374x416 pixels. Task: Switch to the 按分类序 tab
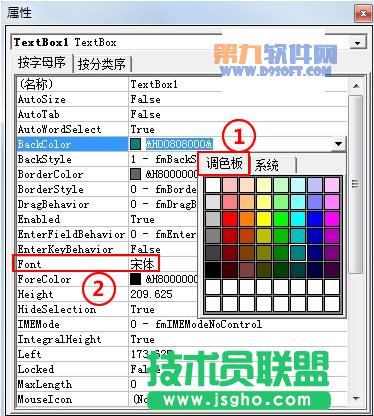(102, 64)
